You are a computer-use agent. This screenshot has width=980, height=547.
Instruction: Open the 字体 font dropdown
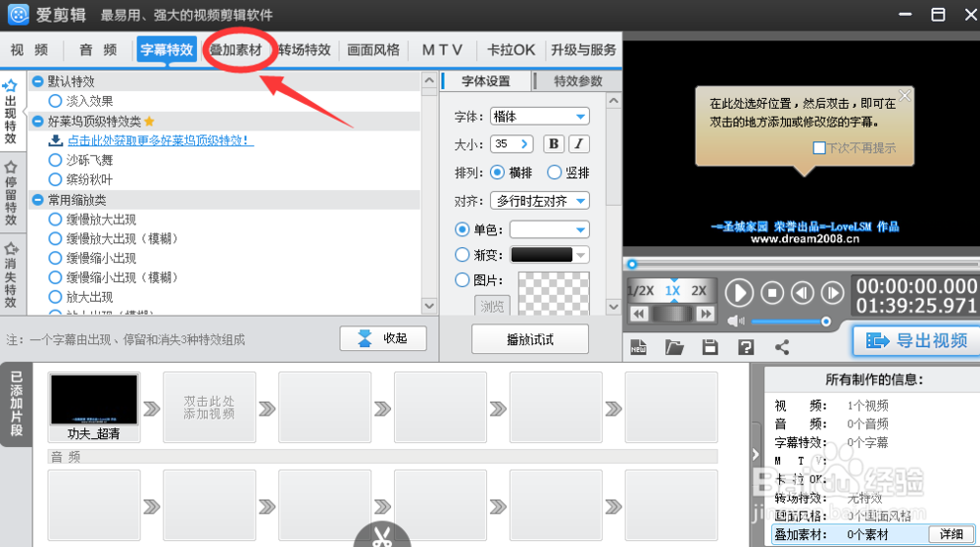click(539, 117)
